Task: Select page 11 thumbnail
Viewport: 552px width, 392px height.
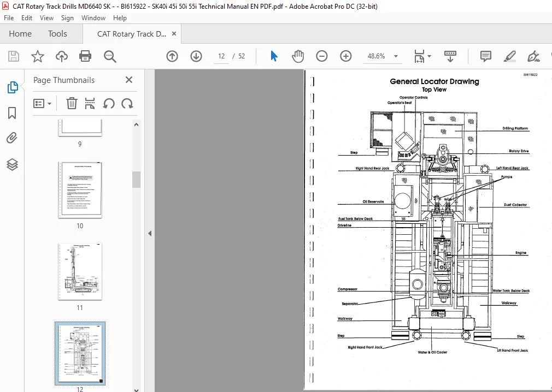Action: point(80,271)
